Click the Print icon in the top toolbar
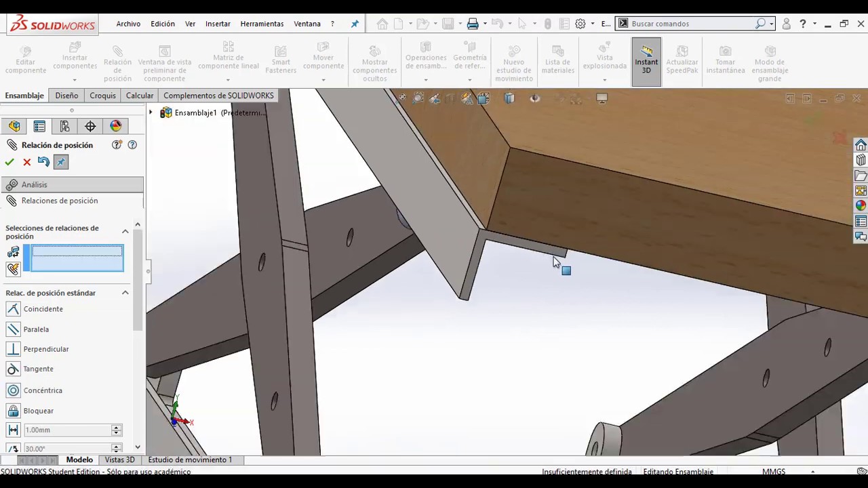 pos(473,24)
